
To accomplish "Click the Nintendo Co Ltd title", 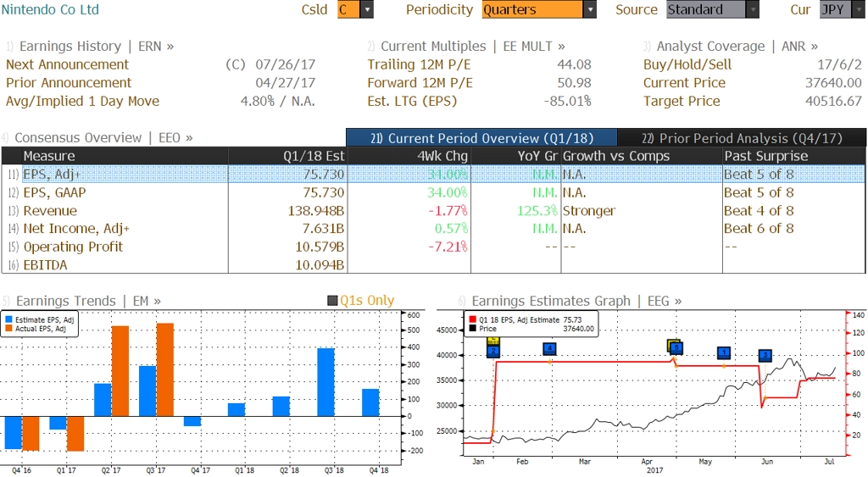I will pos(50,9).
